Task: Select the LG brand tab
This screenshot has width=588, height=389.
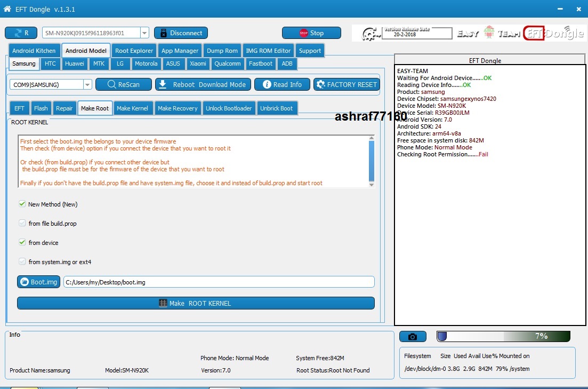Action: point(120,63)
